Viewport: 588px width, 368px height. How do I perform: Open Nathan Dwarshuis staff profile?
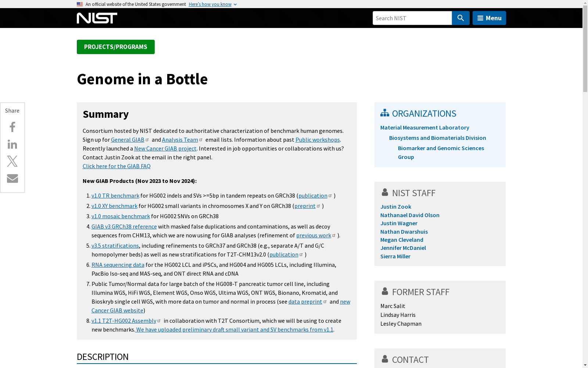click(404, 231)
